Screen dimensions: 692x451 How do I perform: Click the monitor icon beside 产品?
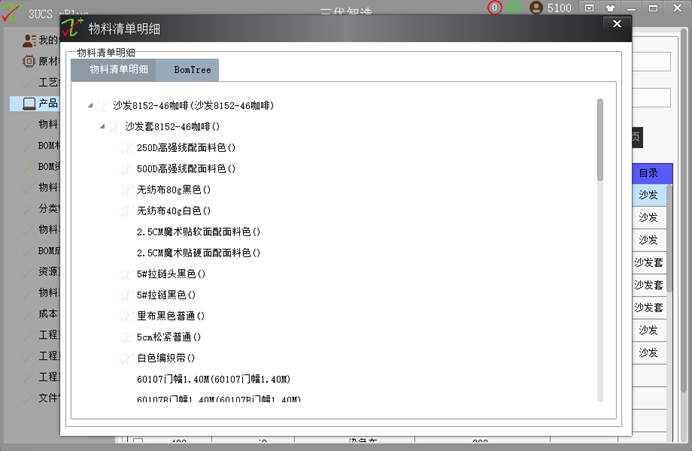click(x=29, y=104)
